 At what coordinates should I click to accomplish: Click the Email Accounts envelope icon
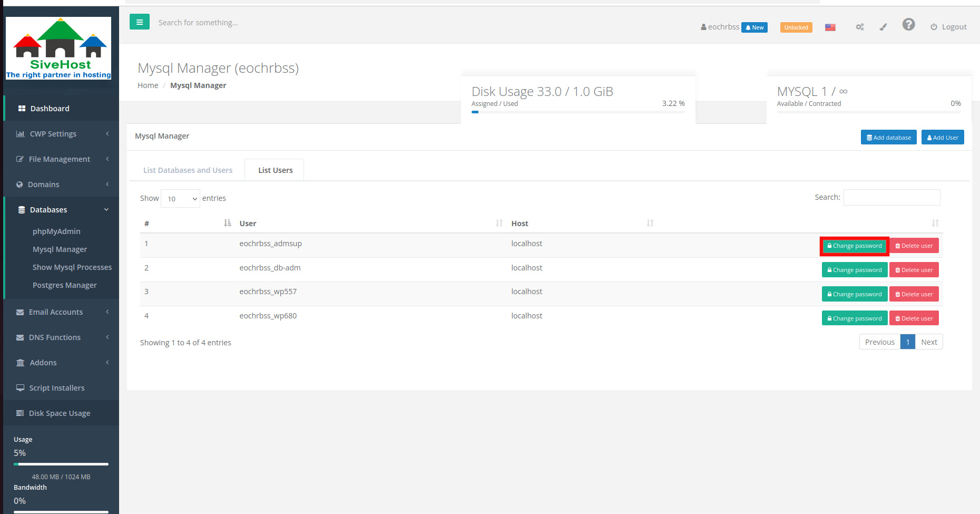tap(20, 312)
